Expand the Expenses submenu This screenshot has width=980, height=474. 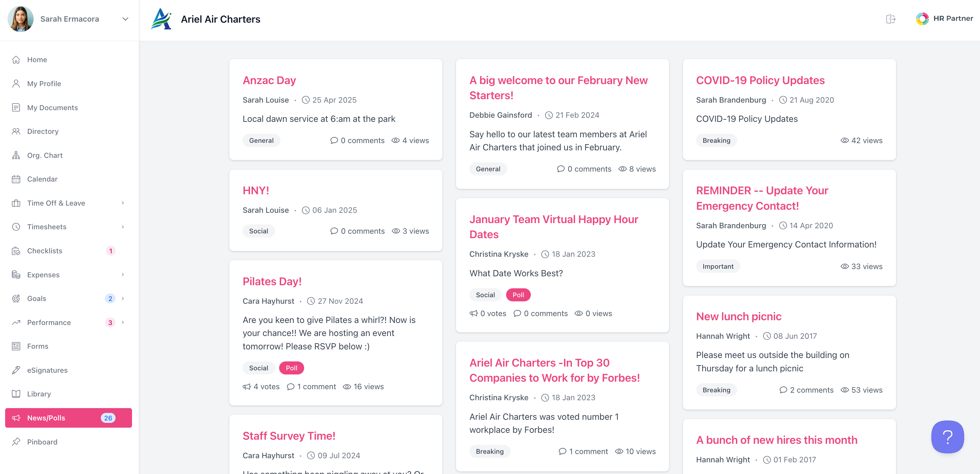(x=122, y=275)
